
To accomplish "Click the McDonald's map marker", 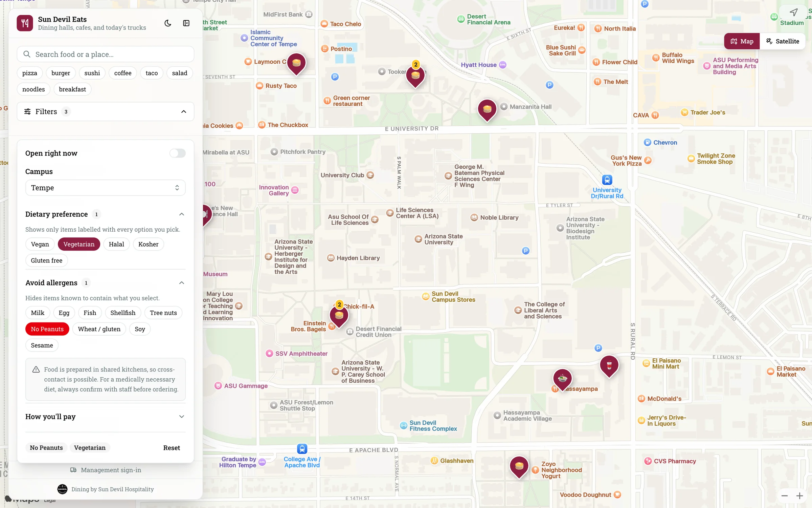I will coord(641,399).
